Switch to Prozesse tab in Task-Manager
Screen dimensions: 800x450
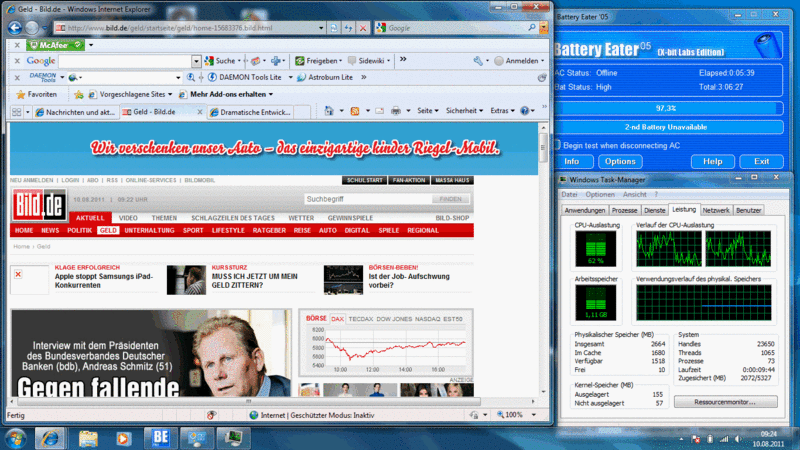click(x=624, y=210)
